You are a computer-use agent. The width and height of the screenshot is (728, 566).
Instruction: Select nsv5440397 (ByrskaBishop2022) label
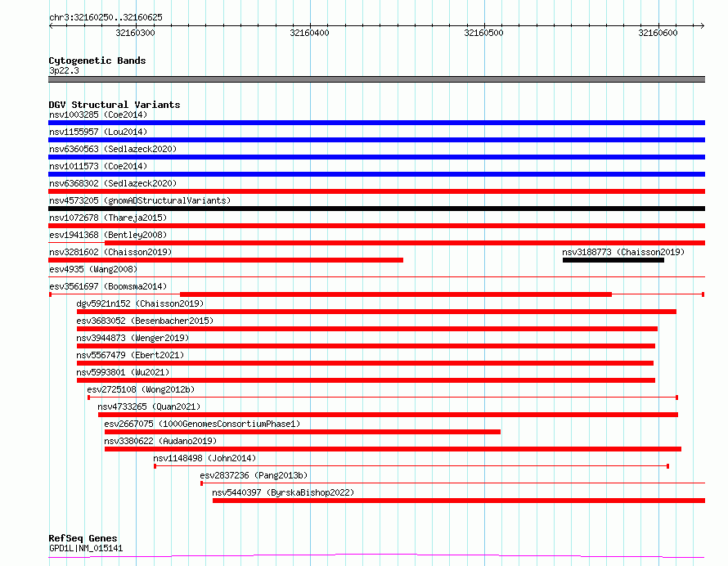[x=283, y=492]
